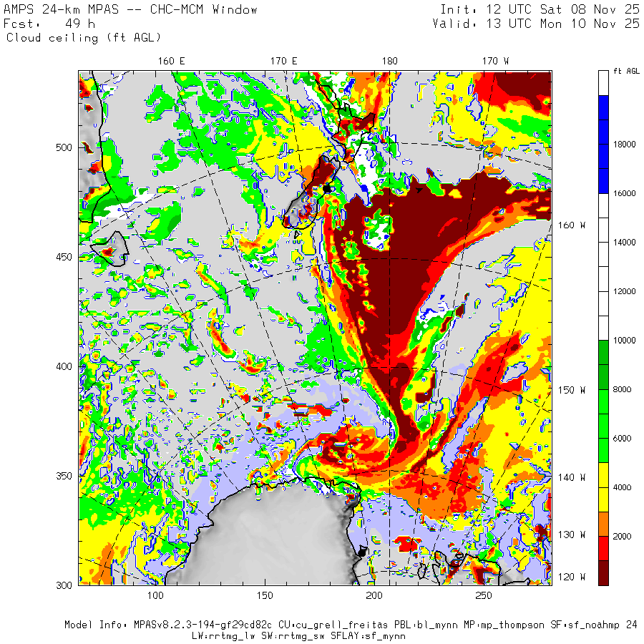Screen dimensions: 644x644
Task: Click the '14000' color bar label
Action: pyautogui.click(x=624, y=243)
